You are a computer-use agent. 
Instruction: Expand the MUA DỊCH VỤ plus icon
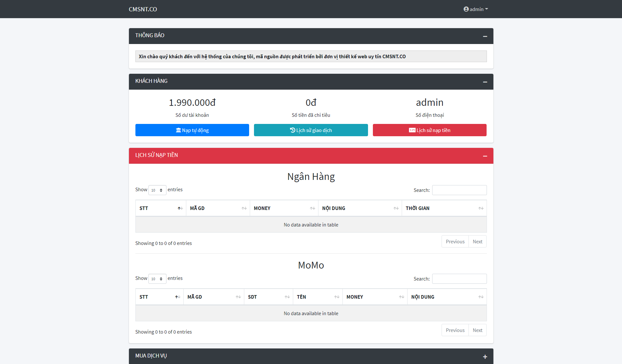point(485,357)
